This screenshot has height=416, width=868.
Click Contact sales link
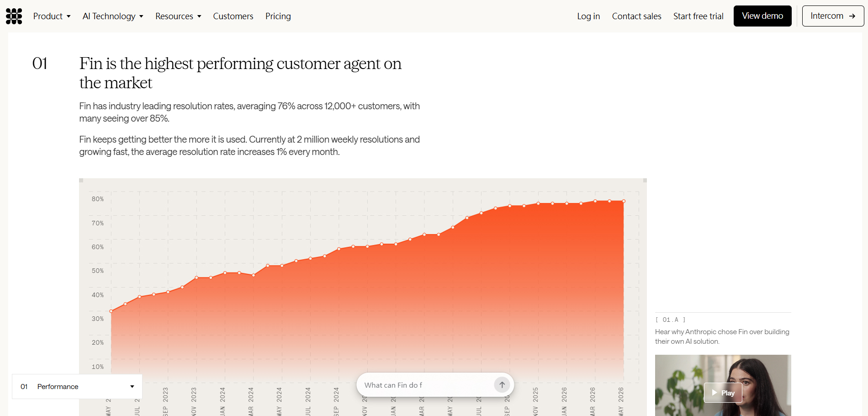click(636, 16)
